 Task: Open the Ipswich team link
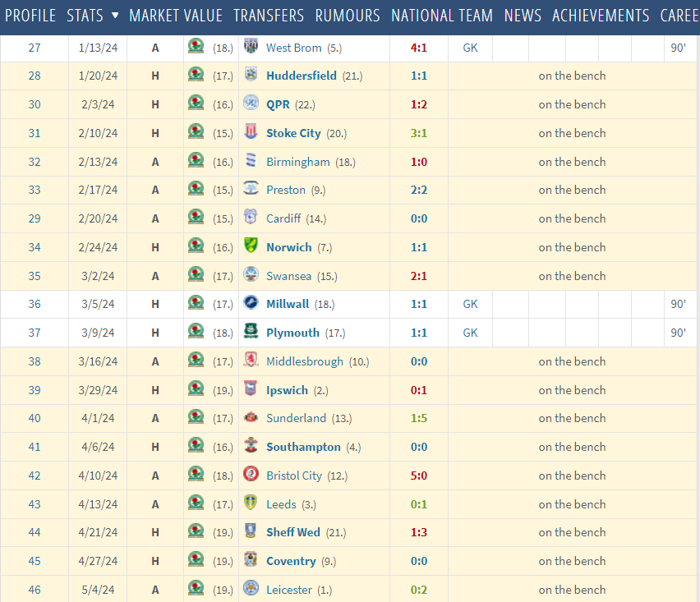[x=287, y=390]
